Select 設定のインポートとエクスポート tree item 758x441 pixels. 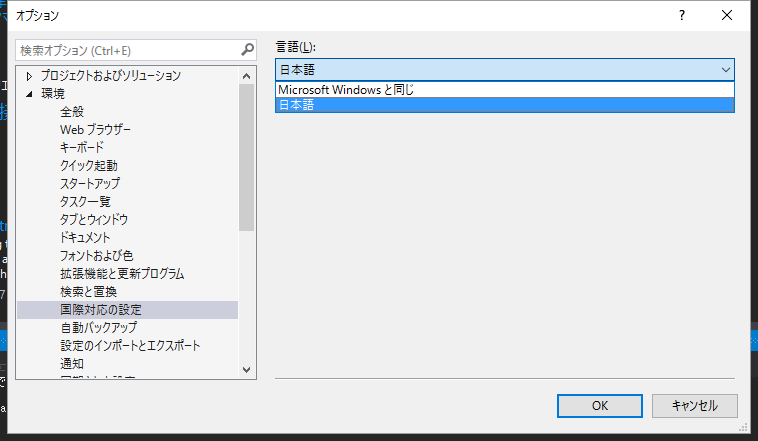(130, 345)
